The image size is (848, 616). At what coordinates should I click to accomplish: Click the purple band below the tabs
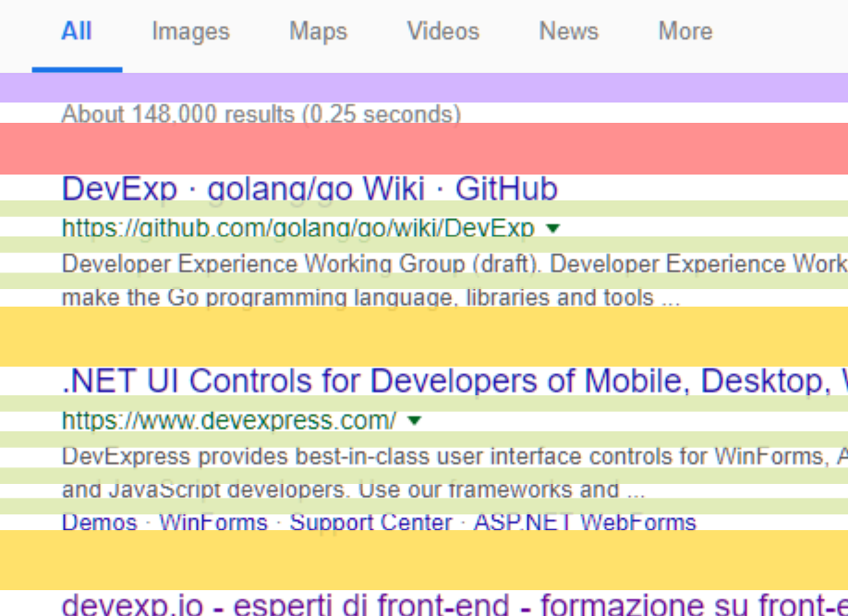pos(424,88)
